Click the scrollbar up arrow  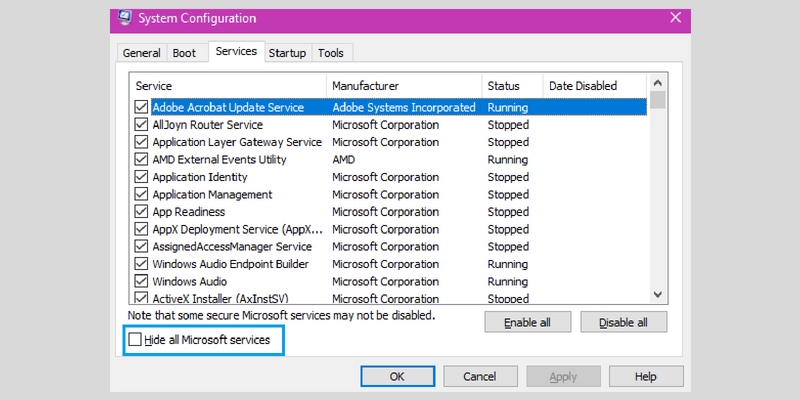[x=658, y=83]
